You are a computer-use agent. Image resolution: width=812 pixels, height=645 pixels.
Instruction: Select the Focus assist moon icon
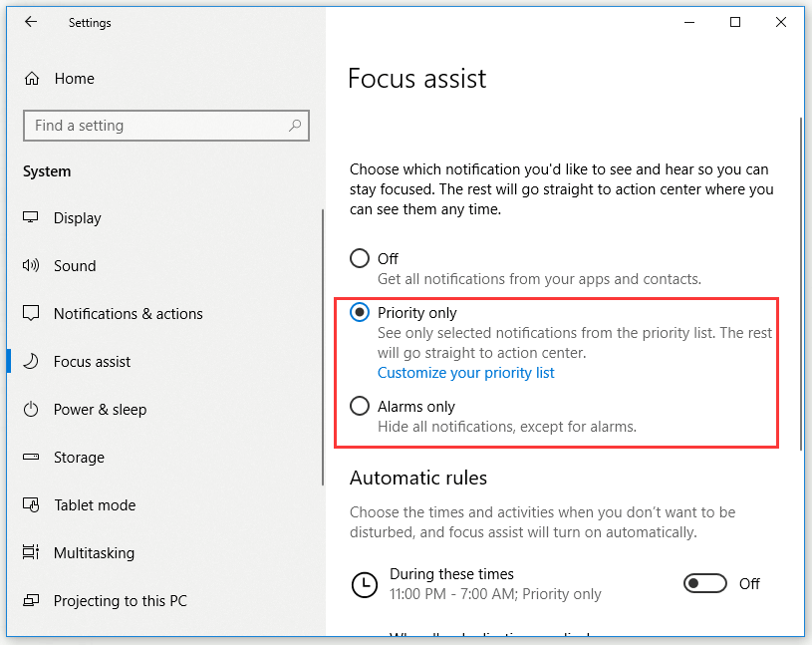(x=31, y=361)
